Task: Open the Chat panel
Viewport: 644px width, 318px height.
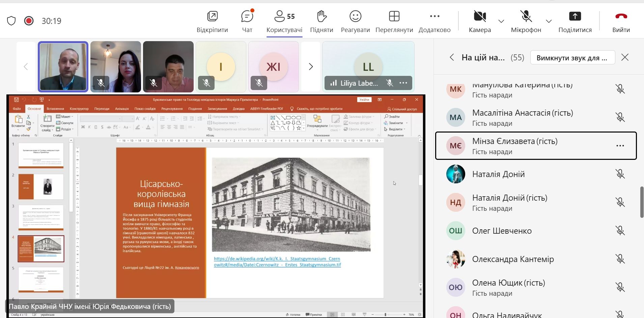Action: click(247, 17)
